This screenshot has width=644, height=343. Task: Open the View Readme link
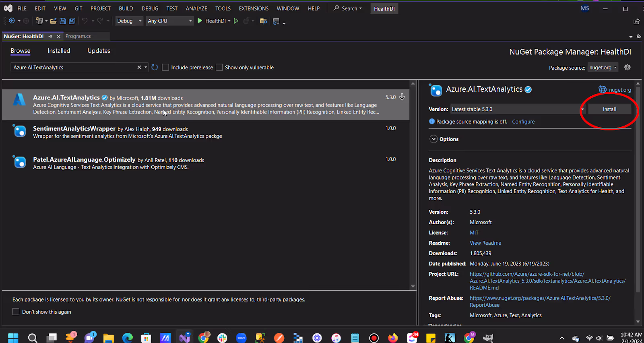tap(485, 243)
